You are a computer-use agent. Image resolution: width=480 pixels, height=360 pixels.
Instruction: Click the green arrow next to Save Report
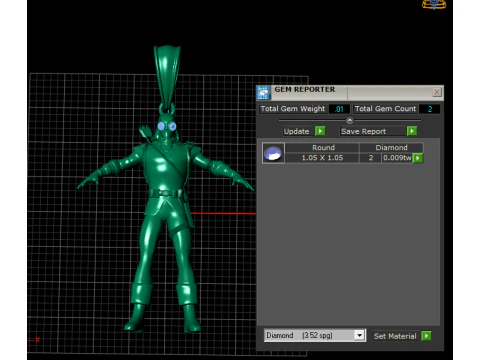click(412, 131)
